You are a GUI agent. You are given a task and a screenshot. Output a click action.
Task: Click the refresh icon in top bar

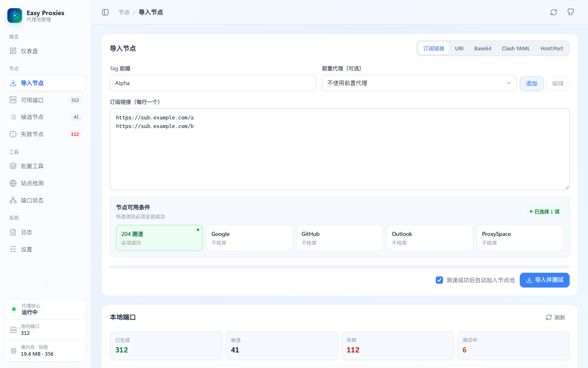pos(554,12)
